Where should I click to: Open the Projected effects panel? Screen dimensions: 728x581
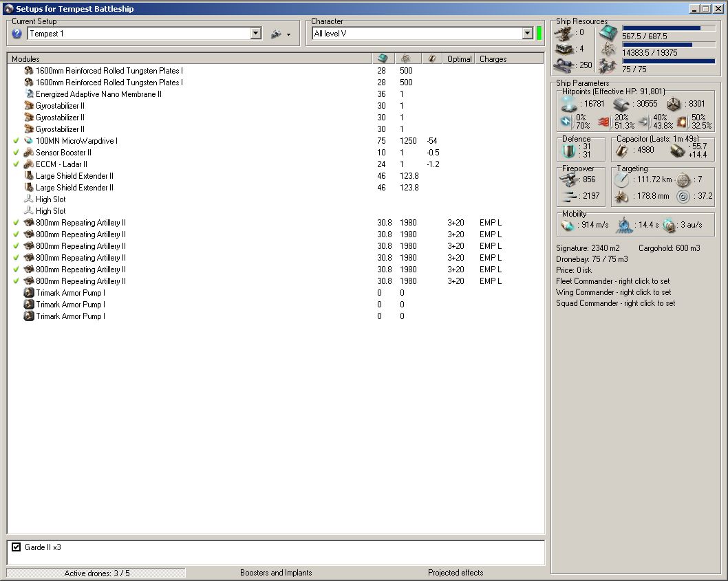click(x=456, y=573)
